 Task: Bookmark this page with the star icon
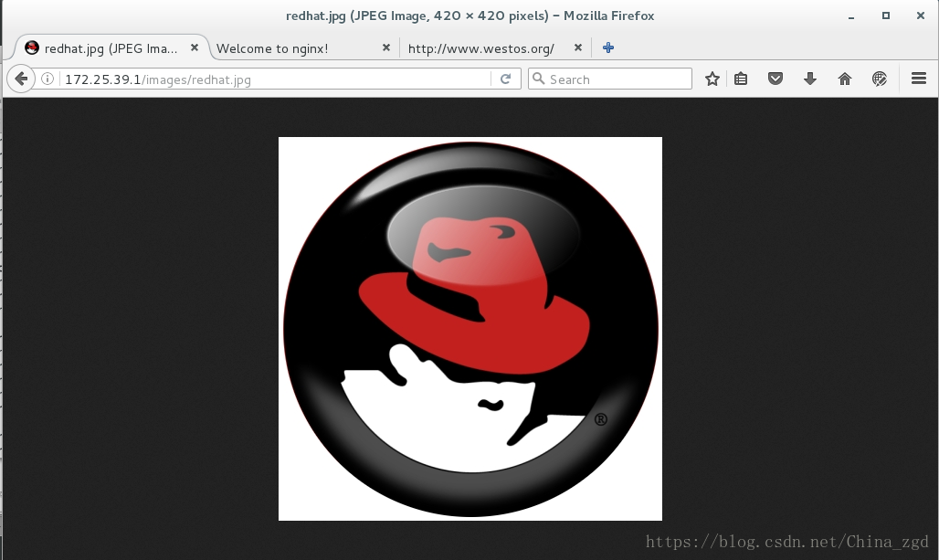pyautogui.click(x=712, y=79)
